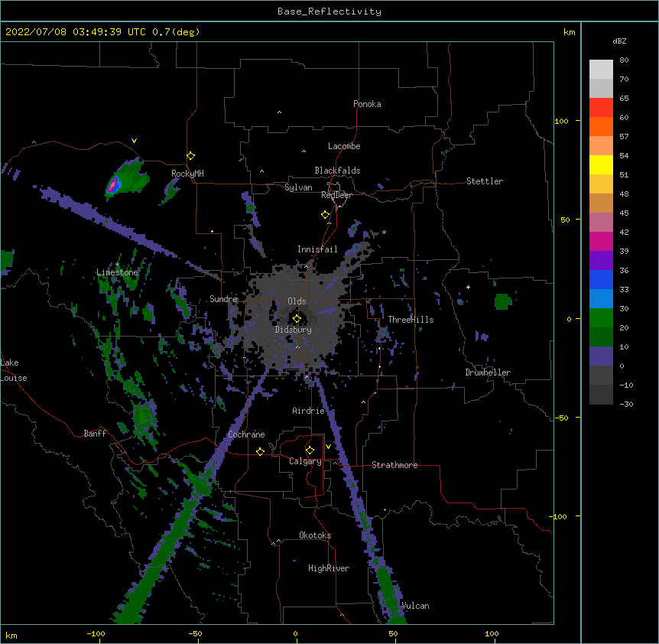659x644 pixels.
Task: Click the Limestone label
Action: point(117,272)
